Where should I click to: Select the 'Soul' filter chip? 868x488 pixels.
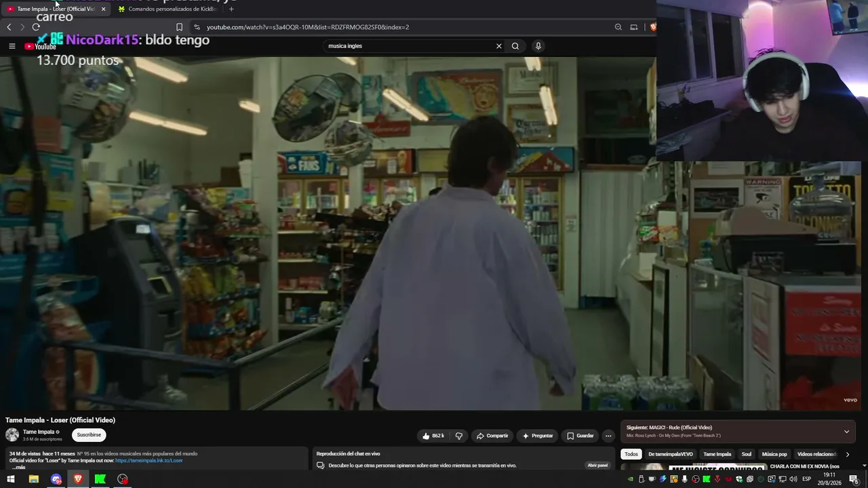(747, 454)
